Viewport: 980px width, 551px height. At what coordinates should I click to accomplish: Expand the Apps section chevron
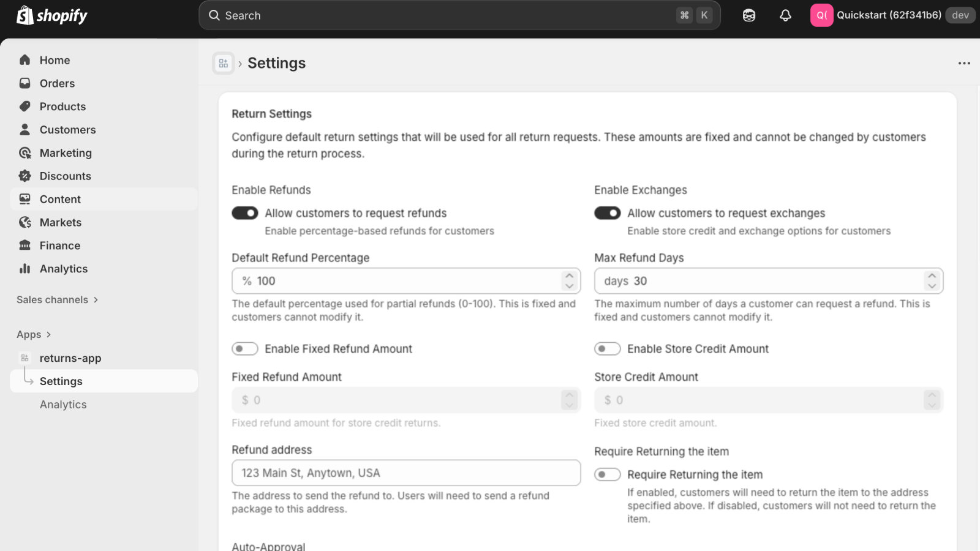(49, 334)
